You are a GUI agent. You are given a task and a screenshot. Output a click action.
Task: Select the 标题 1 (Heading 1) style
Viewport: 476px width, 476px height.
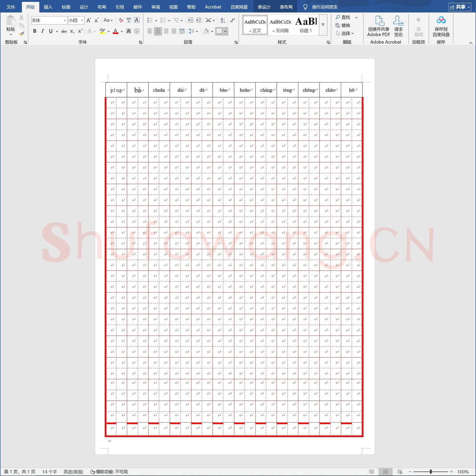306,25
